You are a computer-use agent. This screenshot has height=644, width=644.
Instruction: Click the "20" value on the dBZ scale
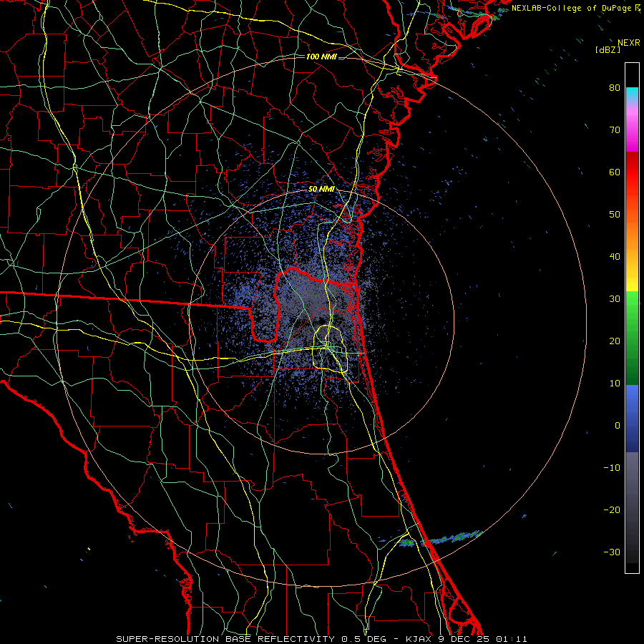[x=615, y=341]
